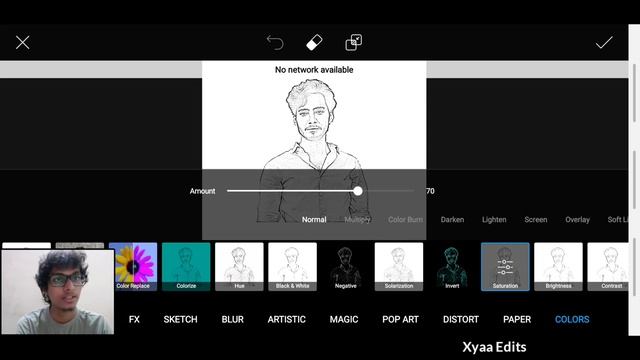Image resolution: width=640 pixels, height=360 pixels.
Task: Select the eraser tool
Action: 314,42
